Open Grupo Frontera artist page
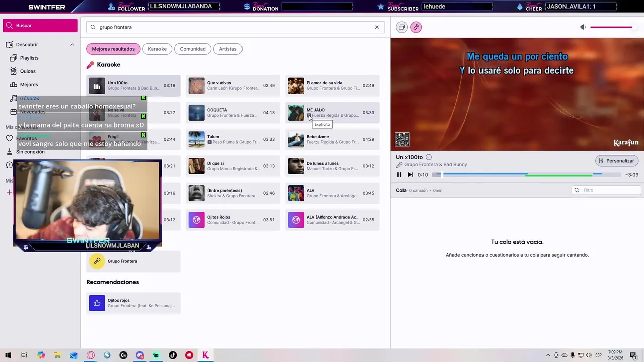The width and height of the screenshot is (644, 362). [133, 261]
